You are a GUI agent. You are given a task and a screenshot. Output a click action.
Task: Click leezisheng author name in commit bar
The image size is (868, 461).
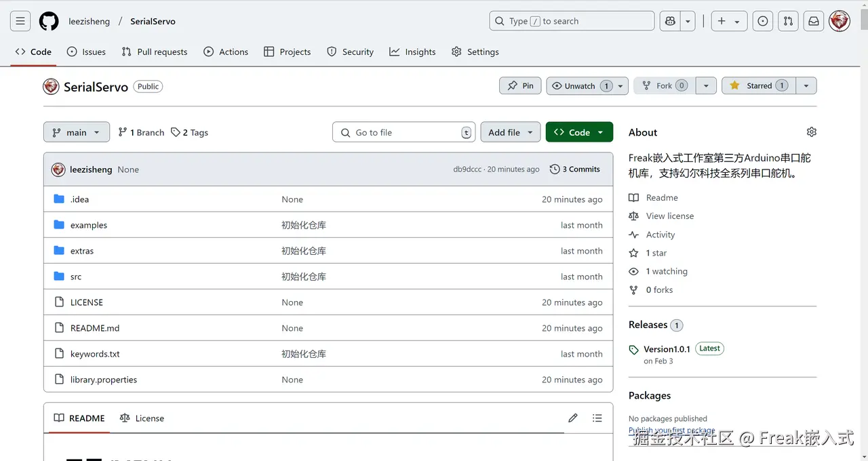pos(91,169)
